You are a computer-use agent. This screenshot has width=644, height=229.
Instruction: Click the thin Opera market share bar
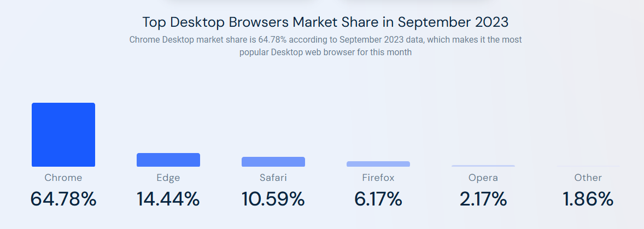483,166
